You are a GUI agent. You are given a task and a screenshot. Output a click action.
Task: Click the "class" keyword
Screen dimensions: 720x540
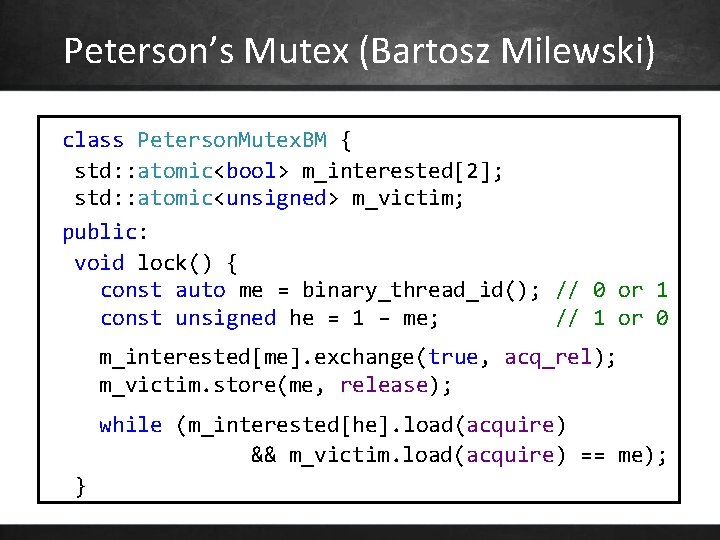pos(93,140)
